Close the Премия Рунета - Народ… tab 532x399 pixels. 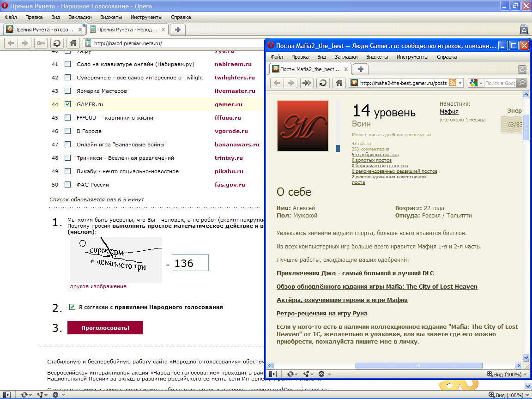[163, 30]
